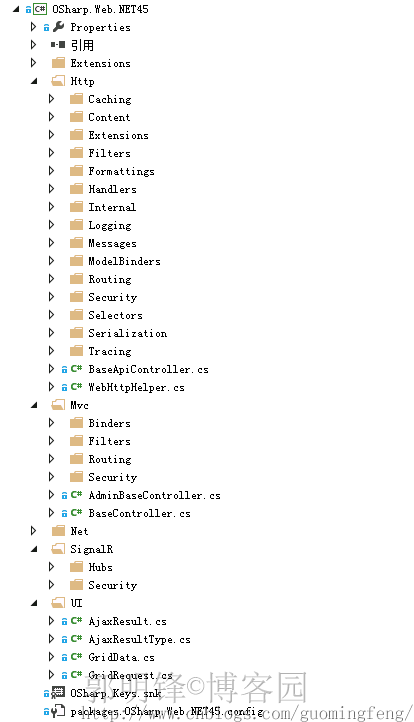Click the C# icon beside AjaxResult.cs
This screenshot has height=722, width=414.
click(76, 621)
